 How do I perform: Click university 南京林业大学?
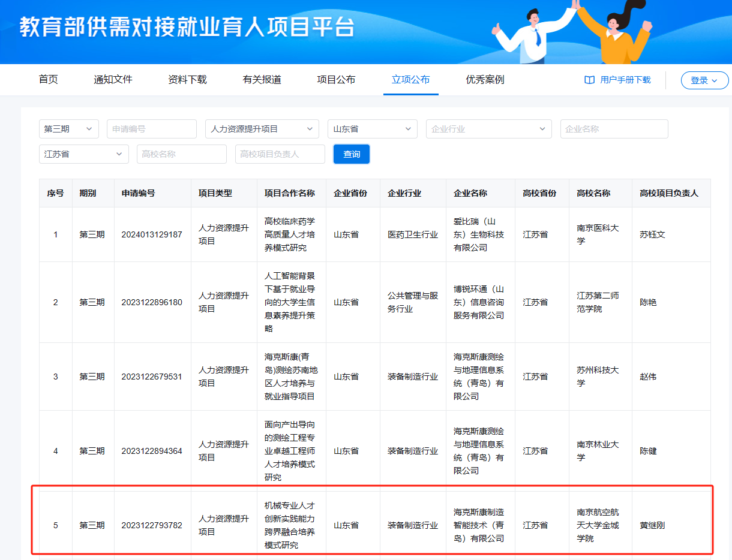(x=598, y=451)
